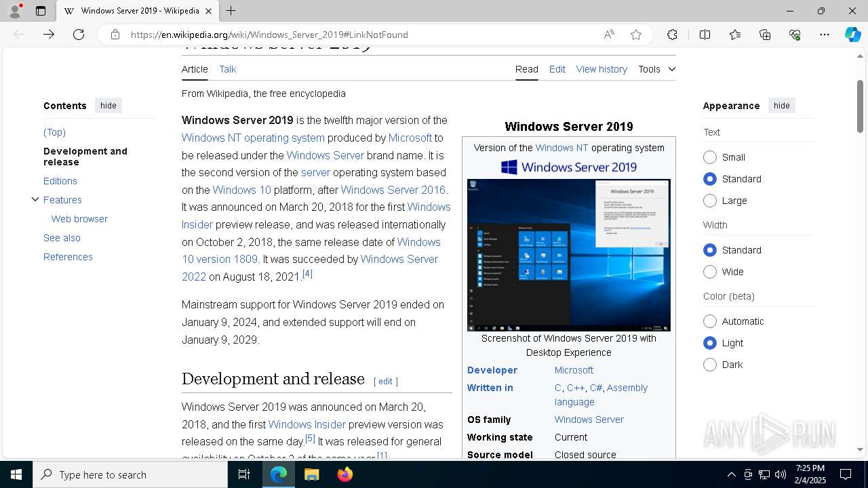
Task: Open the Microsoft developer link in infobox
Action: 574,370
